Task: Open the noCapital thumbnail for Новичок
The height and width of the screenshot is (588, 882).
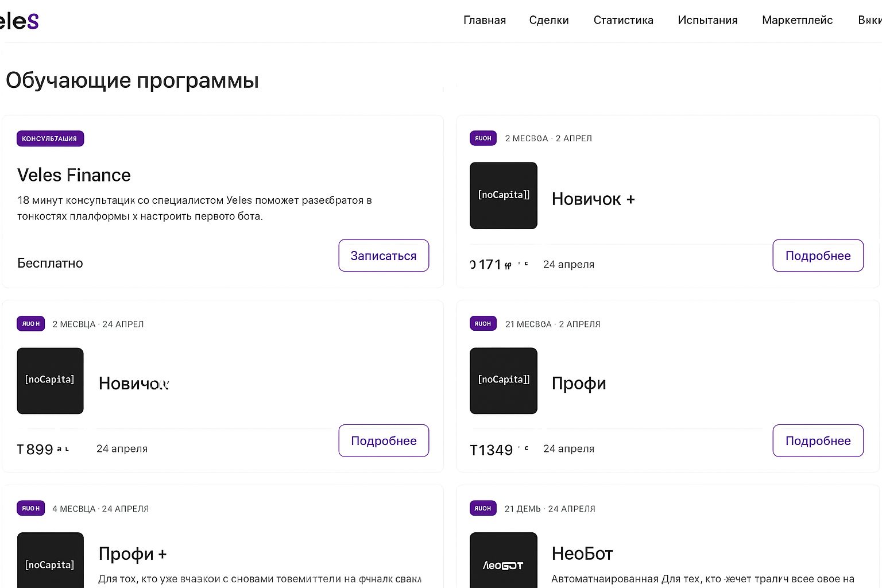Action: (50, 381)
